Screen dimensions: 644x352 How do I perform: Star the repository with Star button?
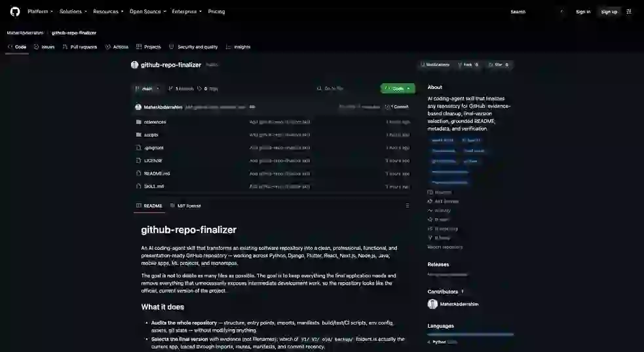pyautogui.click(x=498, y=65)
